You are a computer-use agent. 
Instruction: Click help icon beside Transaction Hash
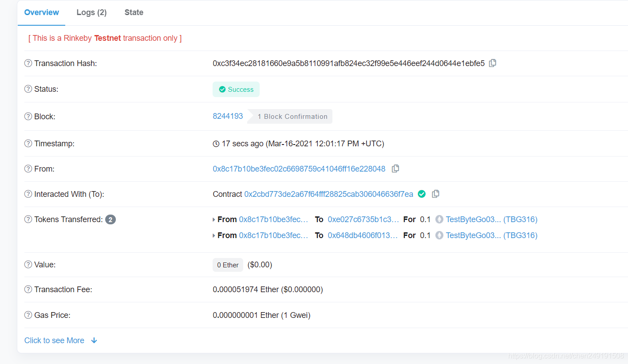point(28,63)
